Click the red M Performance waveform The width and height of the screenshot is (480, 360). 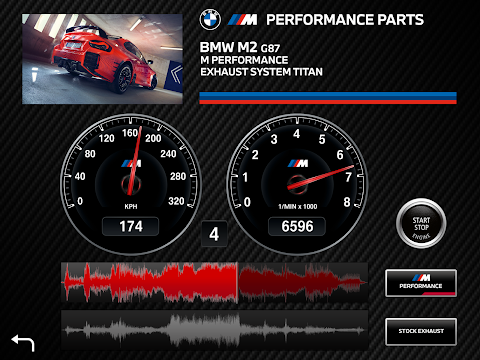(x=214, y=282)
